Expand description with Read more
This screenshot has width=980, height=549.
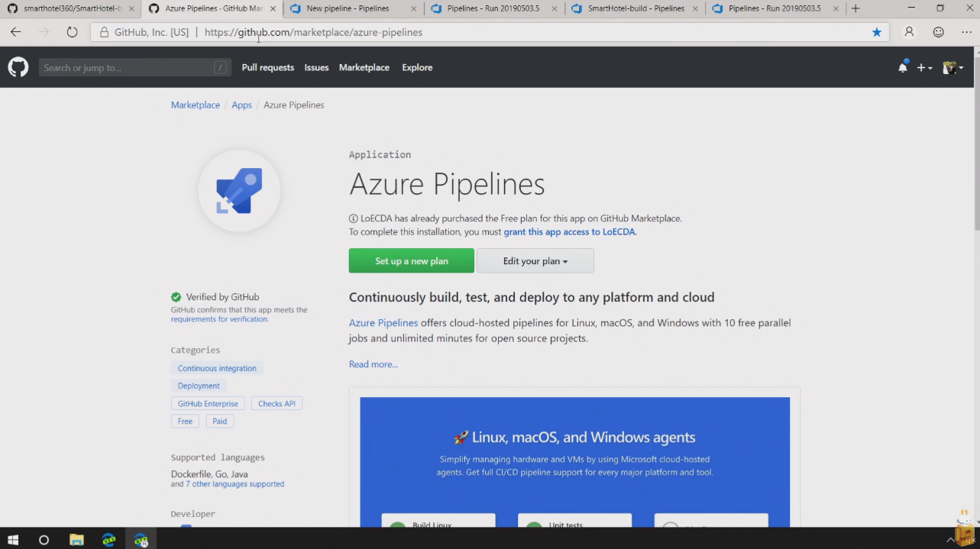[x=373, y=364]
